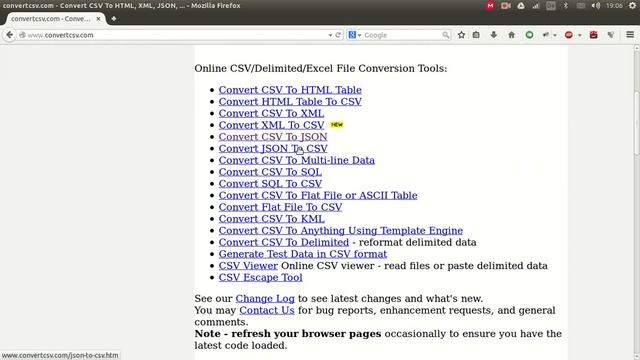640x360 pixels.
Task: Open Convert CSV To KML link
Action: point(271,219)
